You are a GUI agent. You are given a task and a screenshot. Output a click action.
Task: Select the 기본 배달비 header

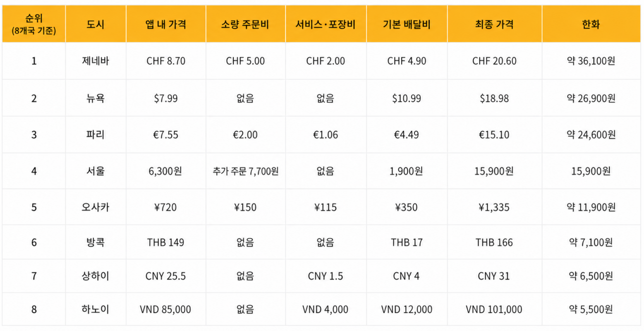[x=407, y=24]
